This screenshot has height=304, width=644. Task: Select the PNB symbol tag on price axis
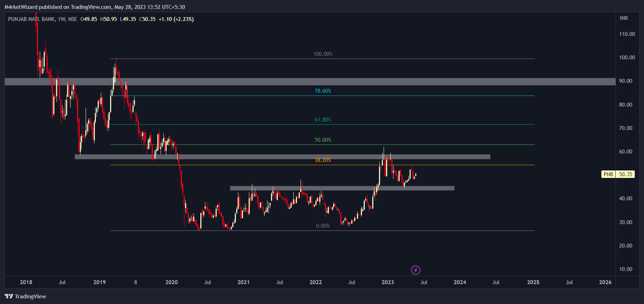click(x=608, y=174)
